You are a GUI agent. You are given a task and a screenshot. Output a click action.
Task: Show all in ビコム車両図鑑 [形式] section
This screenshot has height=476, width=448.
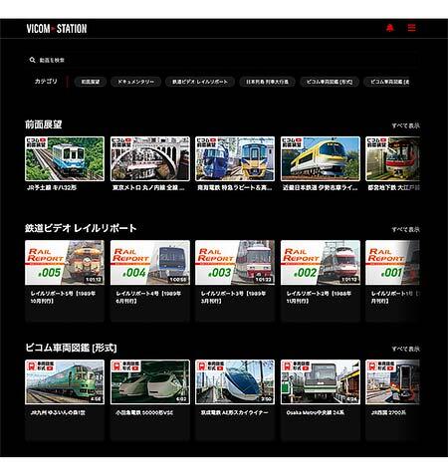click(405, 349)
